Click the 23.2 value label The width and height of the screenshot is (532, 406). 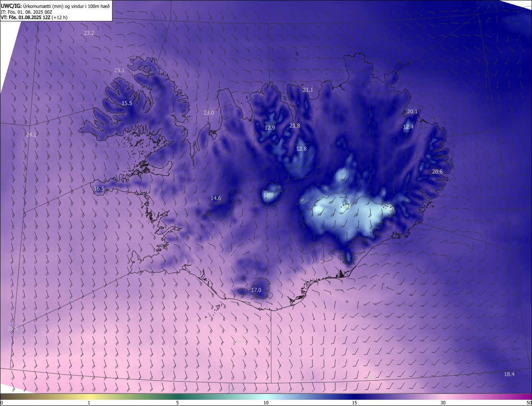89,33
